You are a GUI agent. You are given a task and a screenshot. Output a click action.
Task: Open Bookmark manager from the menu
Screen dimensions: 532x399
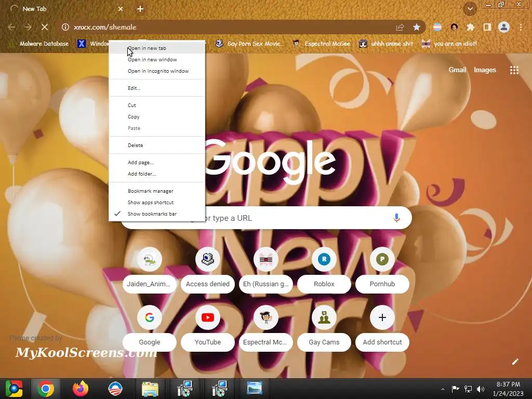[157, 191]
